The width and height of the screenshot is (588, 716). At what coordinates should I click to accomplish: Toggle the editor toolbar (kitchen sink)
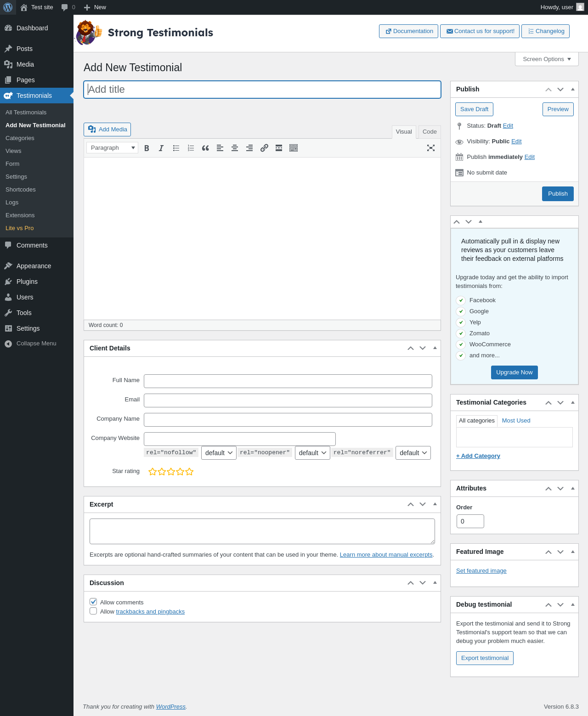point(294,148)
